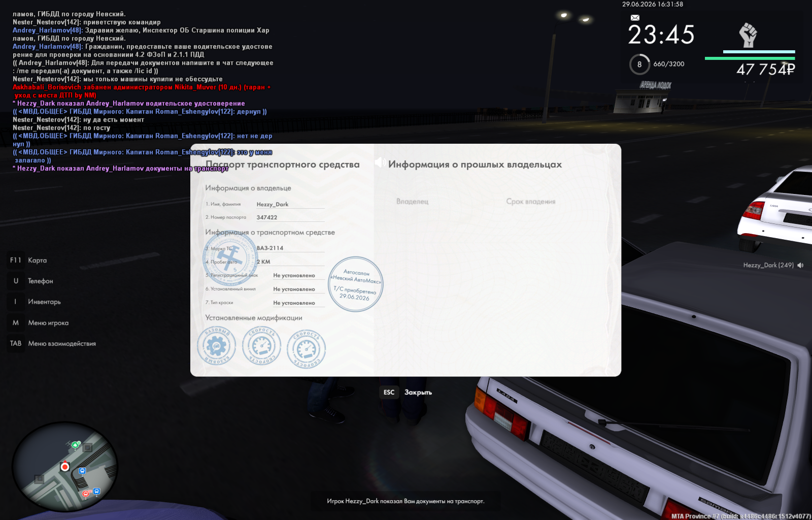
Task: Open Меню взаимодействия via the TAB hint
Action: pyautogui.click(x=52, y=343)
